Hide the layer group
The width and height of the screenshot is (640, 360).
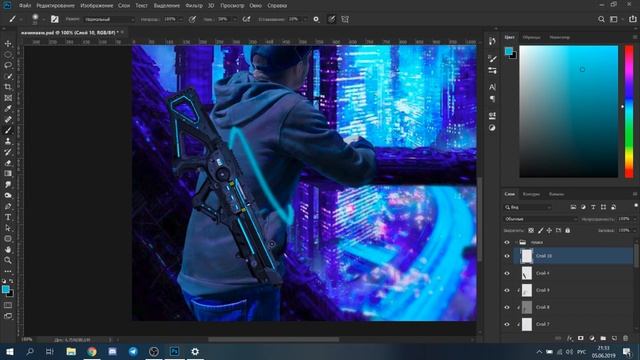pos(507,242)
